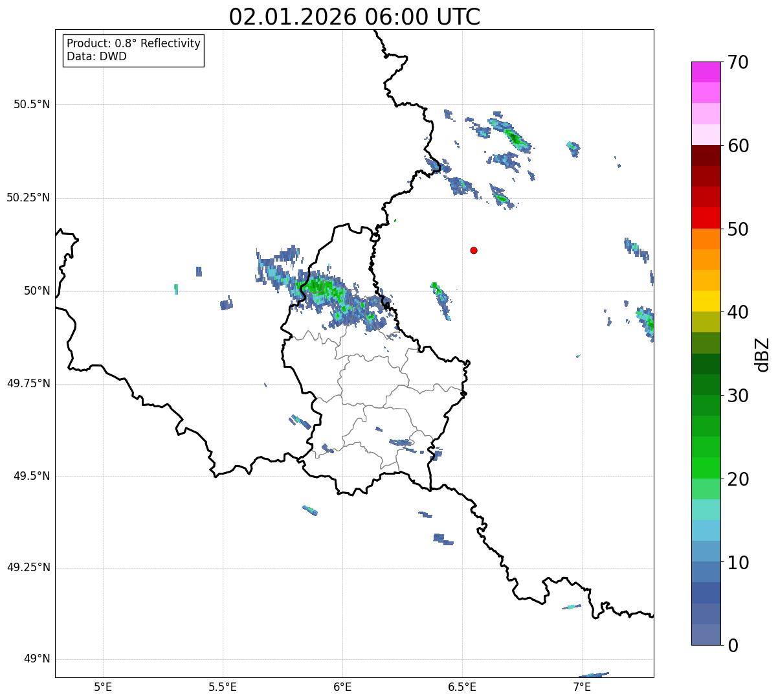The image size is (778, 700).
Task: Pick the orange swatch below 50
Action: [706, 239]
